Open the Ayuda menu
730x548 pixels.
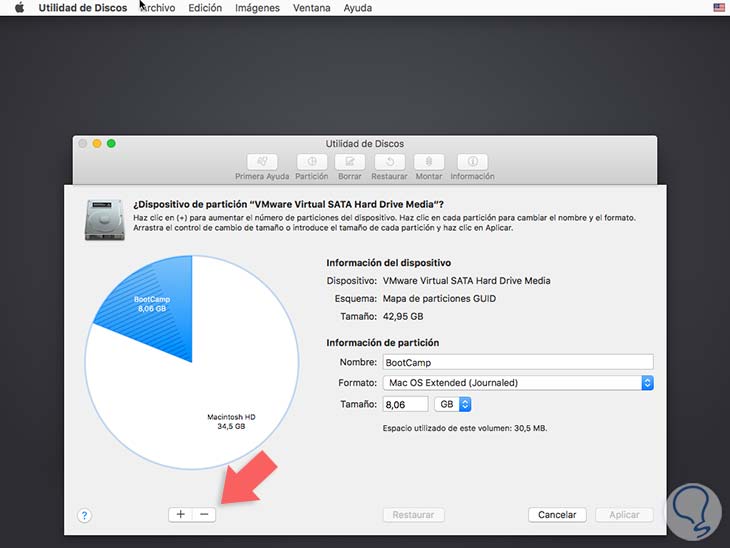[x=358, y=8]
